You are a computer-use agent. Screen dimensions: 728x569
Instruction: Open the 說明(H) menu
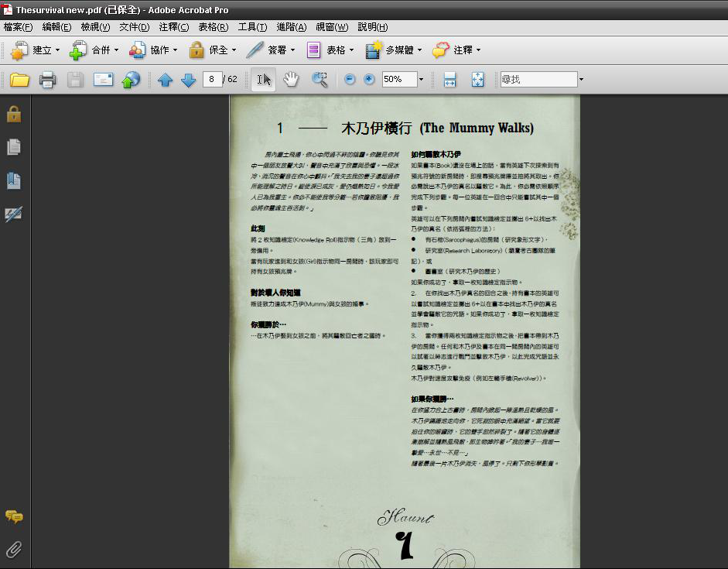[372, 27]
